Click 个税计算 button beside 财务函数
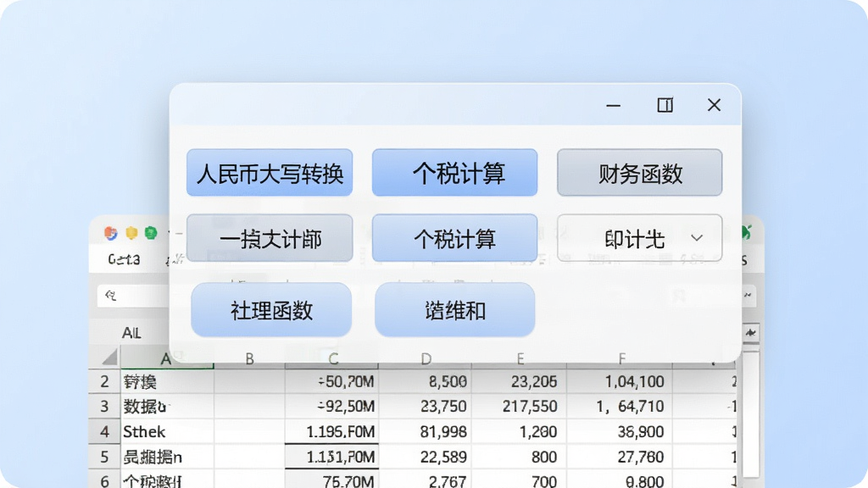This screenshot has height=488, width=868. tap(454, 173)
